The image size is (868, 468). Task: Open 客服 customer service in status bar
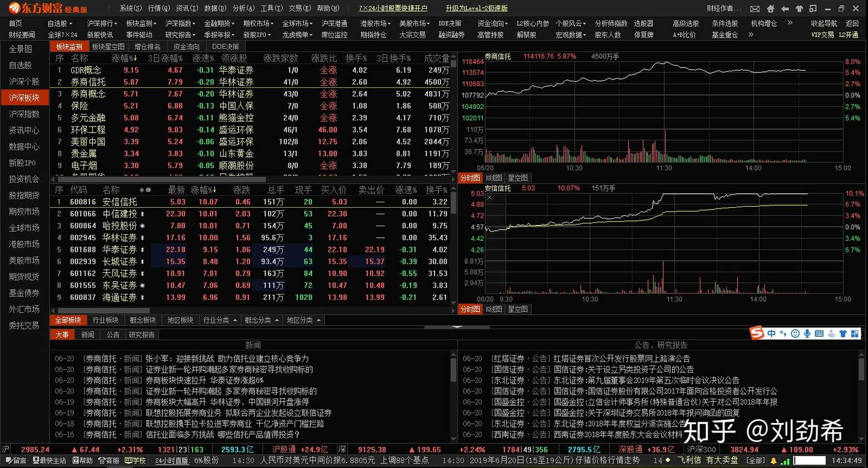(x=108, y=461)
